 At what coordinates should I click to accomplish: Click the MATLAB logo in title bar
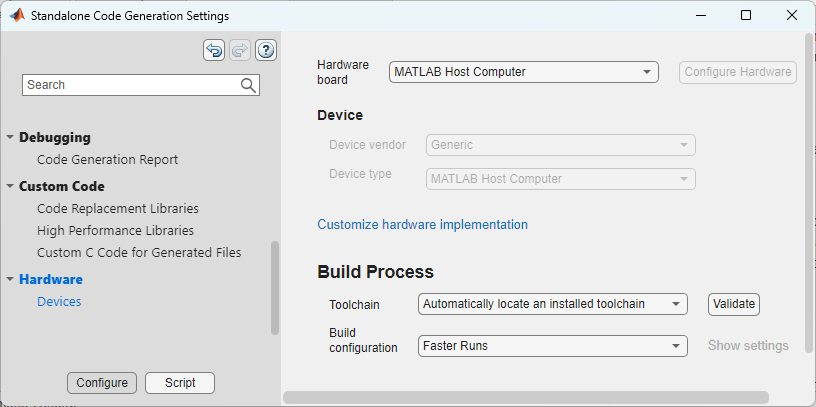coord(16,16)
